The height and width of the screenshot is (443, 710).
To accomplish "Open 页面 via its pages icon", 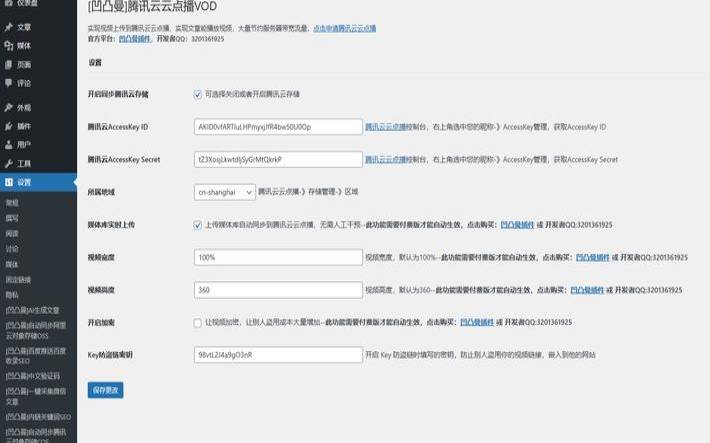I will point(9,64).
